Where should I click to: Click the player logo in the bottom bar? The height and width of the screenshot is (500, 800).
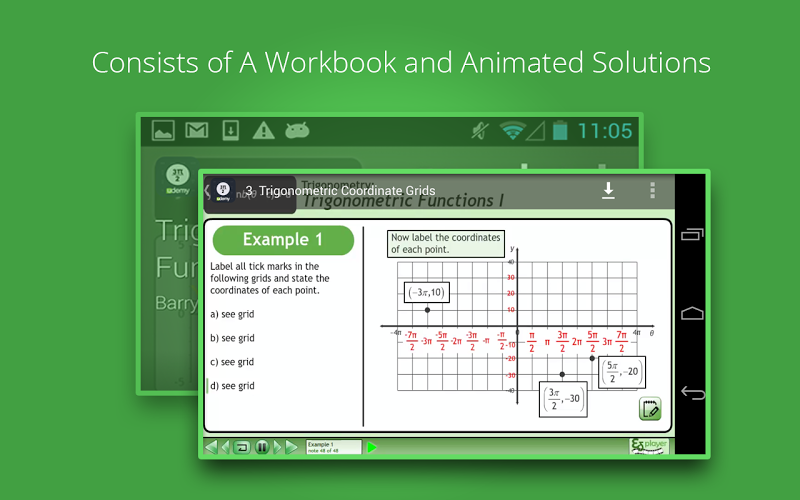pyautogui.click(x=649, y=446)
